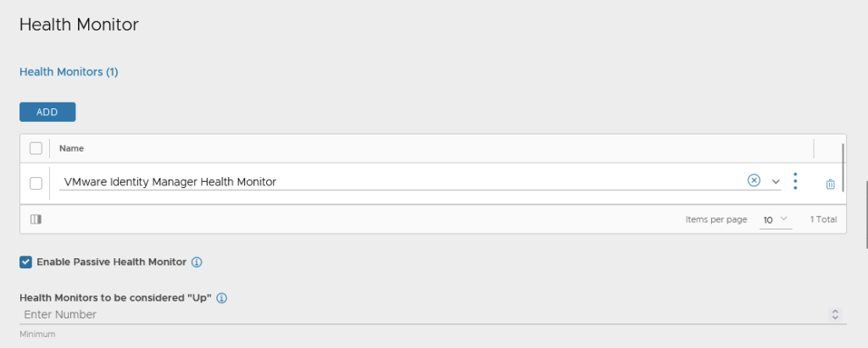The width and height of the screenshot is (868, 348).
Task: Click the Name column header
Action: click(x=72, y=148)
